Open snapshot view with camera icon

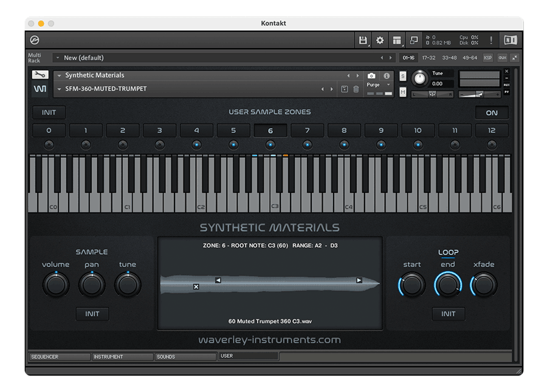[x=371, y=76]
